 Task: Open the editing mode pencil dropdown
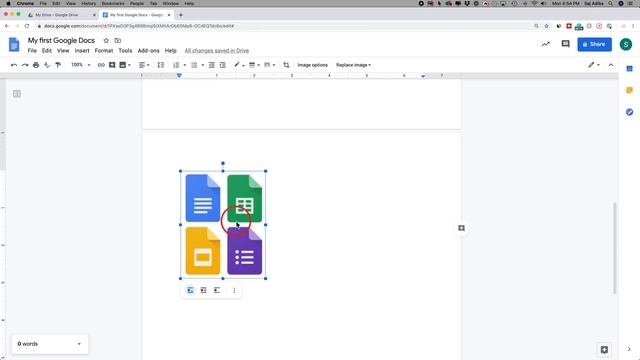coord(593,65)
